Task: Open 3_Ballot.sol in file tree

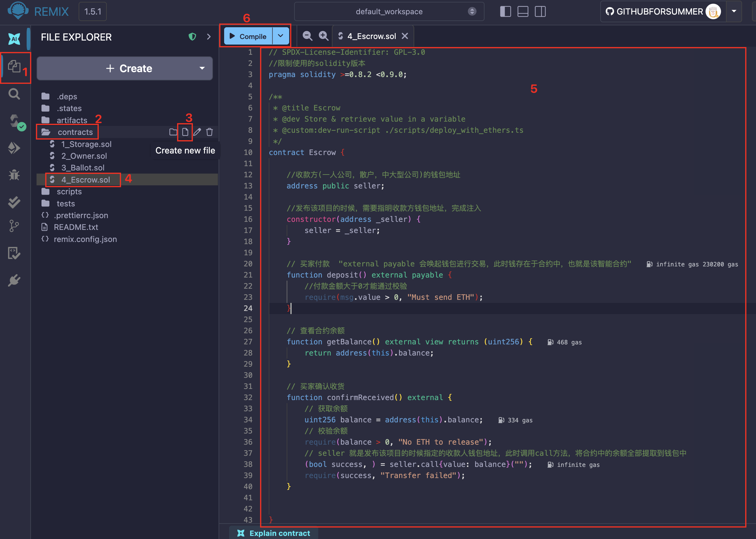Action: point(83,168)
